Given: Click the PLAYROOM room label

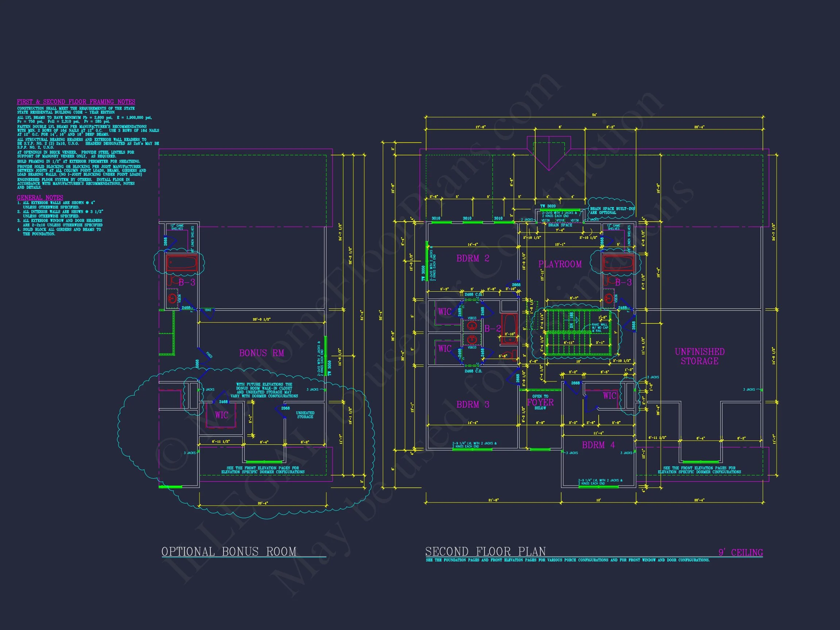Looking at the screenshot, I should tap(560, 264).
